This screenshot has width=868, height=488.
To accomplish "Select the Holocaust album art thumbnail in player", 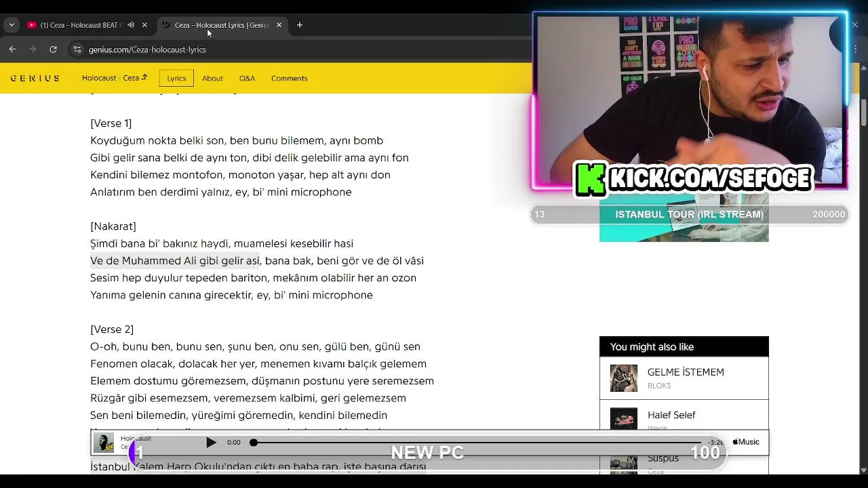I will click(x=104, y=443).
